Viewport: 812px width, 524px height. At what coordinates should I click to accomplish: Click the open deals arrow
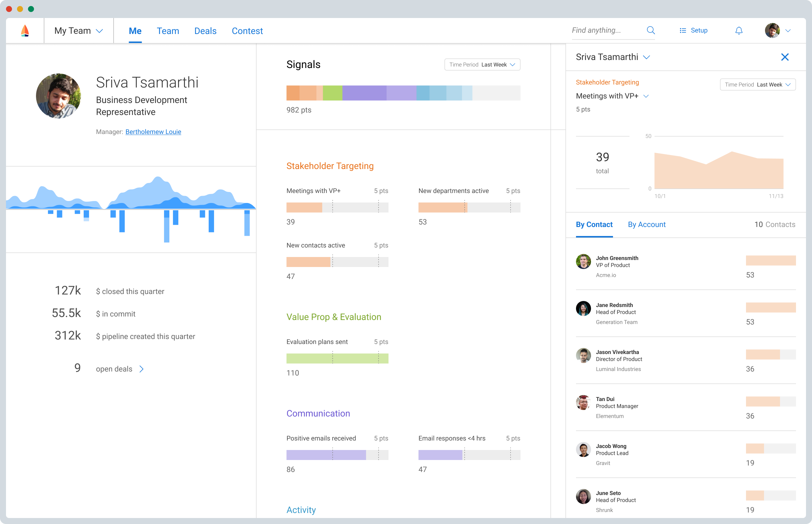[142, 369]
